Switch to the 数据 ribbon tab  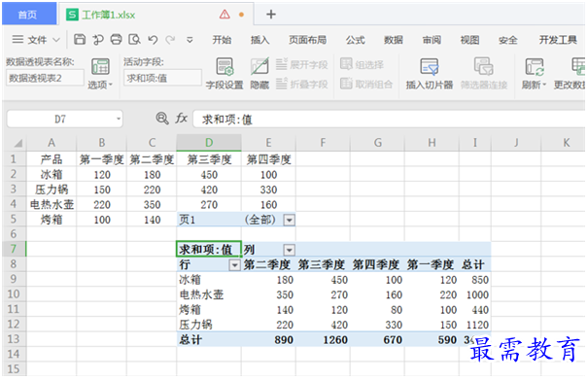(x=394, y=40)
